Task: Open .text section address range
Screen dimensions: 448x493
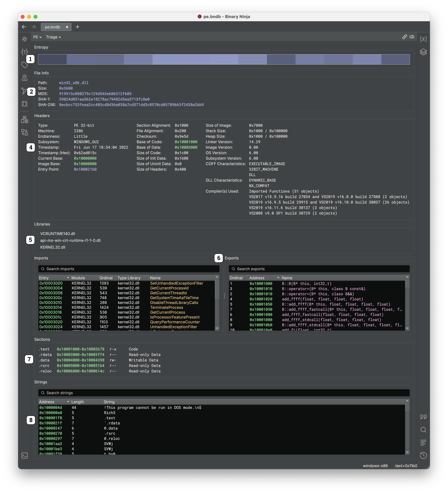Action: (80, 349)
